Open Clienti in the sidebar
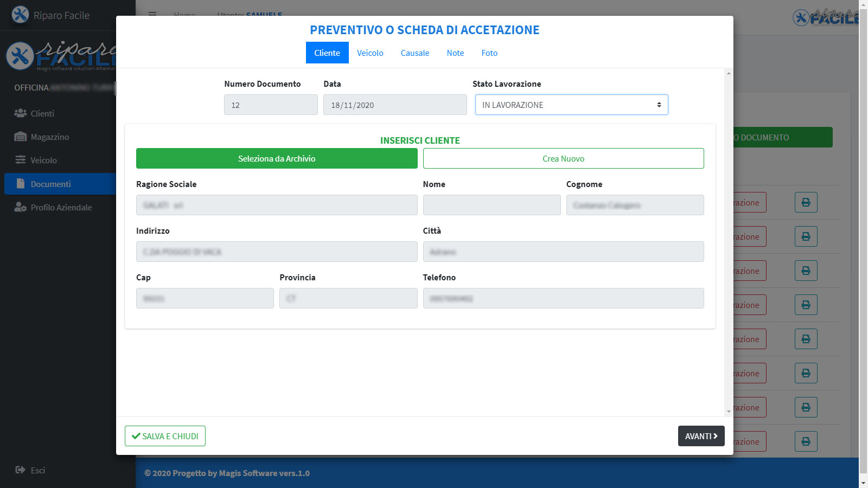This screenshot has width=868, height=488. point(60,113)
